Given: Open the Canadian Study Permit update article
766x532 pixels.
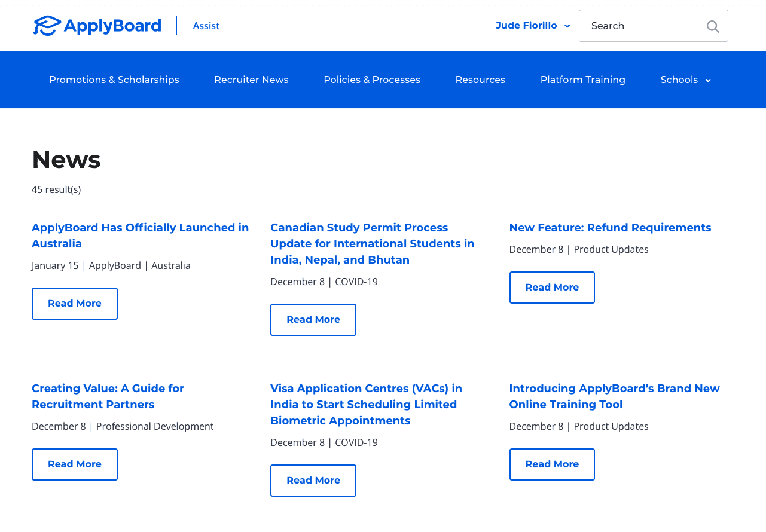Looking at the screenshot, I should tap(372, 243).
